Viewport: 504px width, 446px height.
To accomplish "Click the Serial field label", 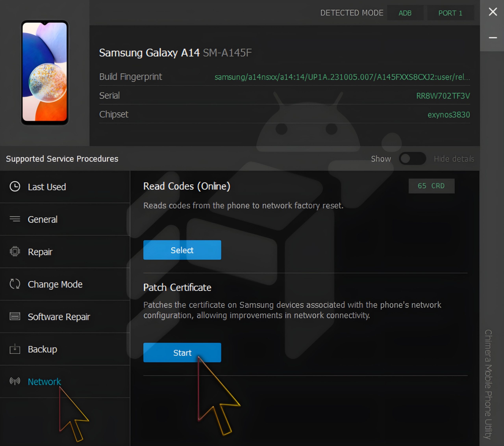I will tap(109, 96).
